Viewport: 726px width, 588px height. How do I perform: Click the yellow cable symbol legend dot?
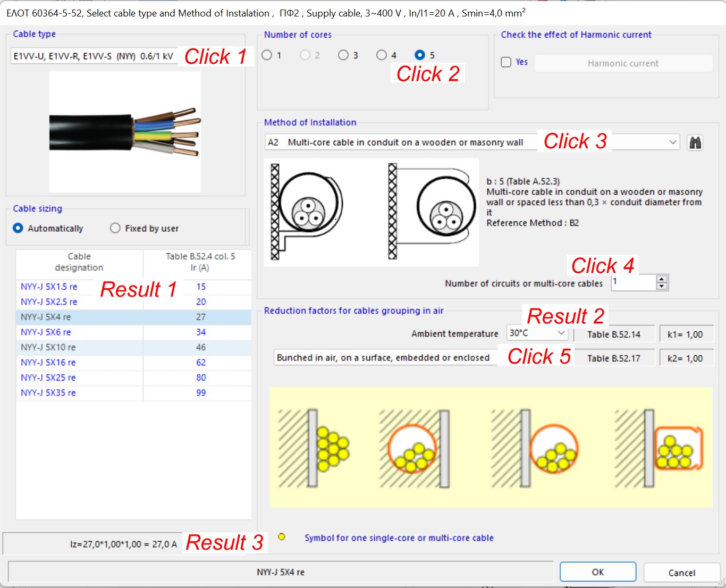coord(282,537)
